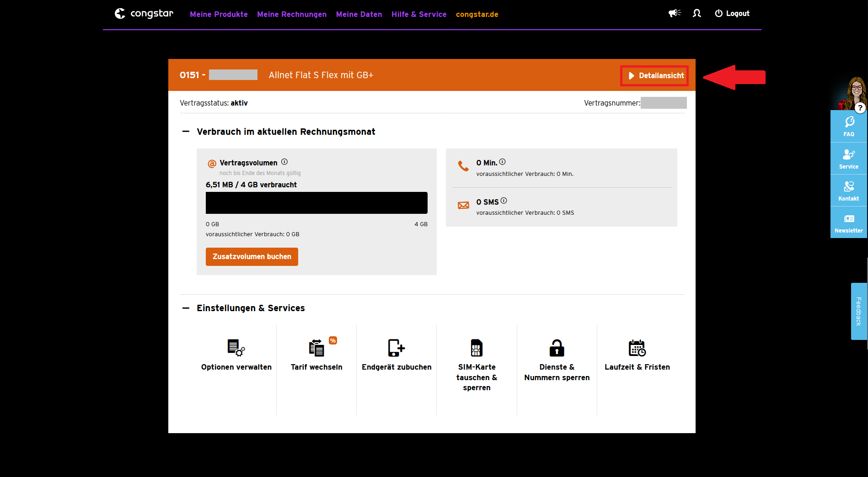This screenshot has width=868, height=477.
Task: Open the Optionen verwalten icon
Action: [236, 348]
